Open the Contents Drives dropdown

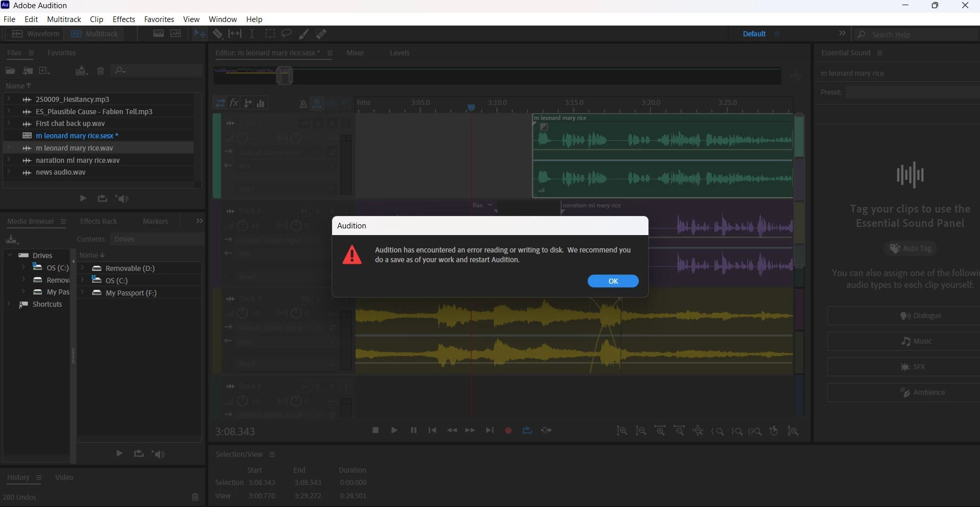click(x=157, y=239)
